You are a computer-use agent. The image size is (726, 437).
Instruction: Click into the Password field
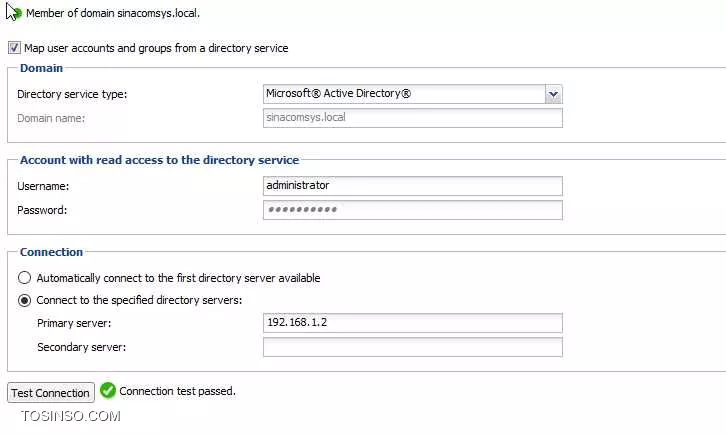[413, 210]
